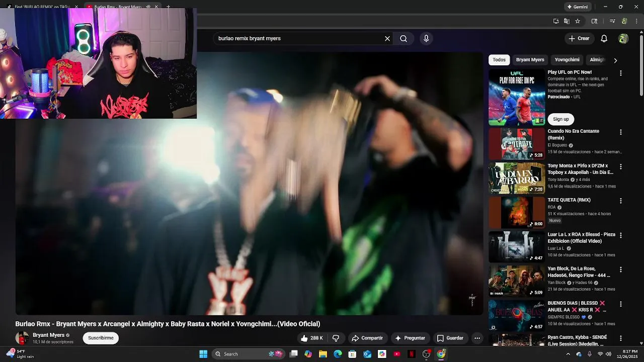Open the 'Un Dia En El Barrio' thumbnail
This screenshot has height=362, width=644.
pyautogui.click(x=517, y=178)
